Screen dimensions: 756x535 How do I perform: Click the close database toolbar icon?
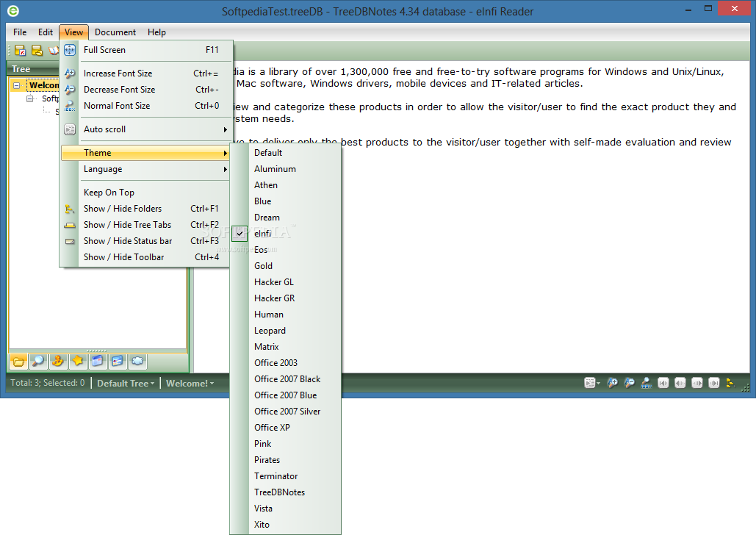pyautogui.click(x=21, y=50)
